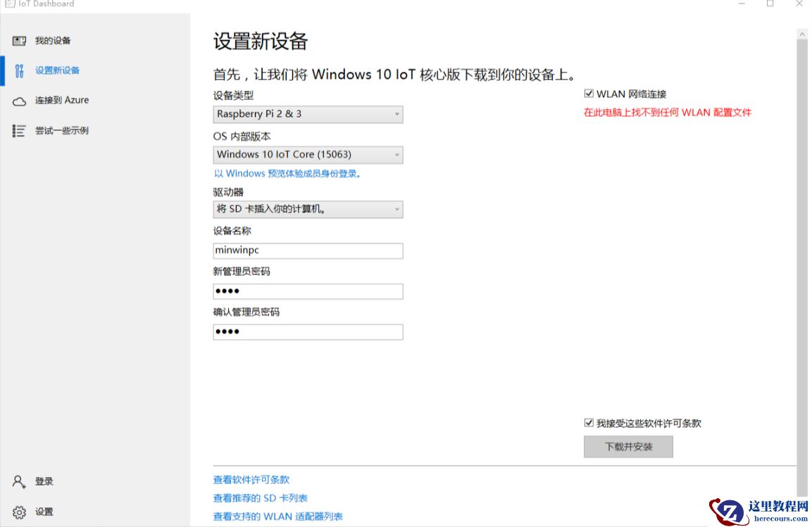Uncheck 我接受这些软件许可条款 checkbox

tap(589, 423)
